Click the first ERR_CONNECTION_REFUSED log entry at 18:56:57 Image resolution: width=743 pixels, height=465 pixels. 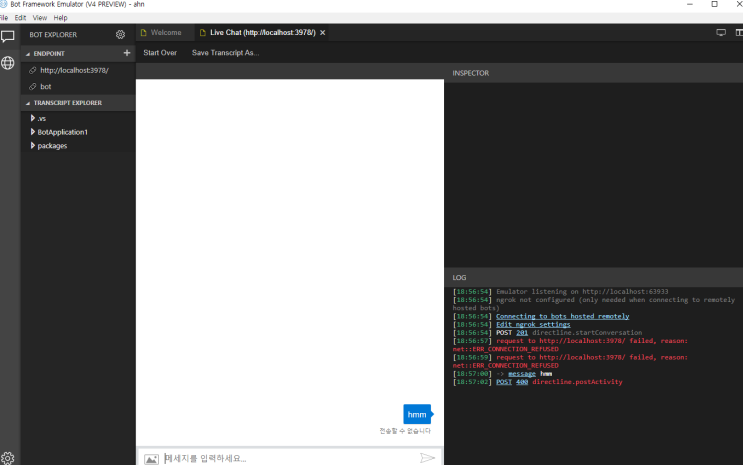click(570, 345)
